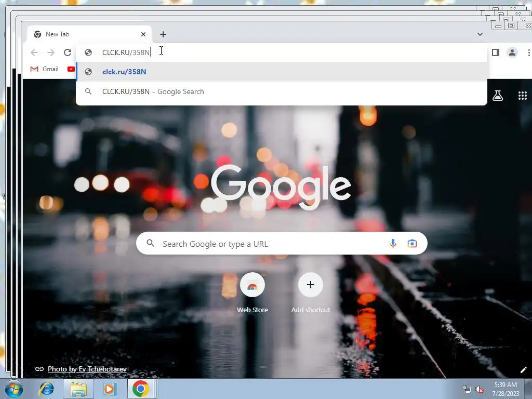Open the tab search chevron
532x399 pixels.
pyautogui.click(x=480, y=34)
